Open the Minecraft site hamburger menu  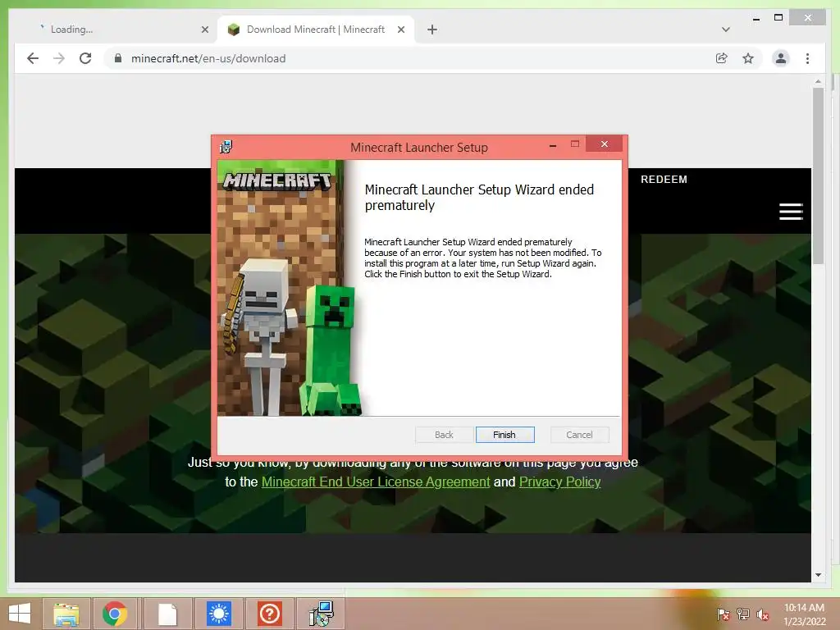791,212
